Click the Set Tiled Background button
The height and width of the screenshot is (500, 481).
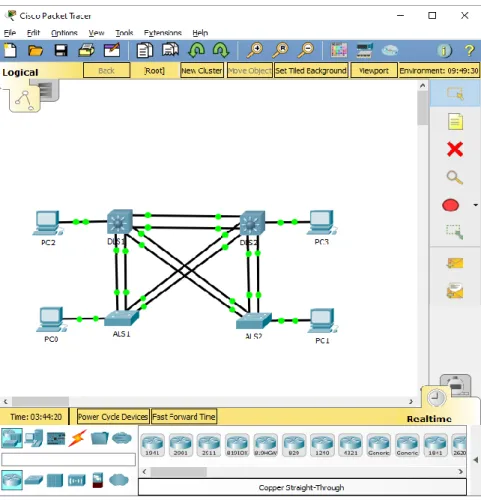coord(311,71)
